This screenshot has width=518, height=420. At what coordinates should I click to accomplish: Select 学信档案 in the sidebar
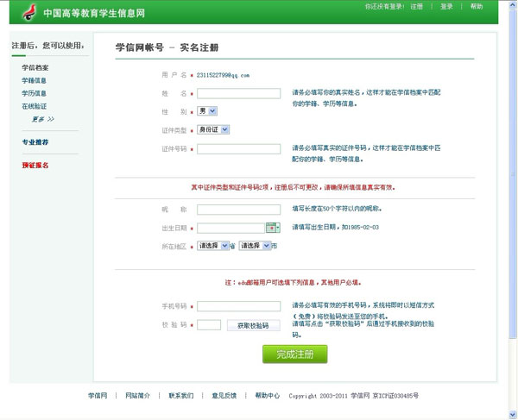(x=35, y=67)
